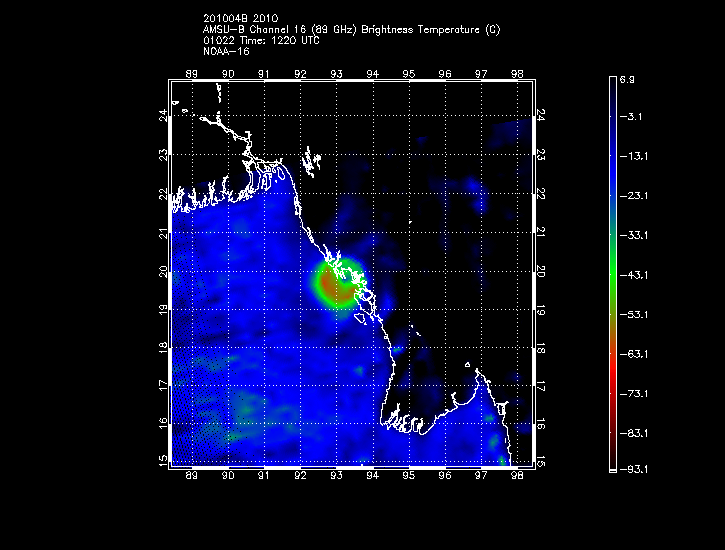Click longitude 89 on the top axis
This screenshot has width=725, height=550.
[191, 74]
